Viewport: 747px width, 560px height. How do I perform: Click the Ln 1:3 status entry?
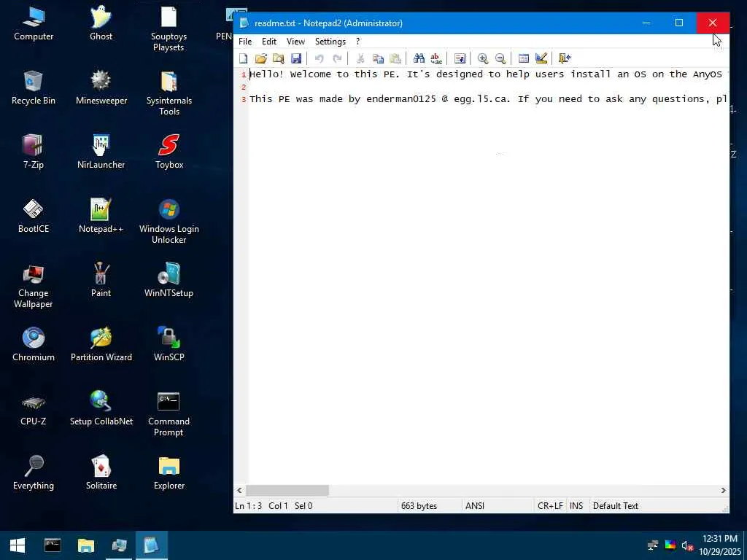click(x=248, y=506)
